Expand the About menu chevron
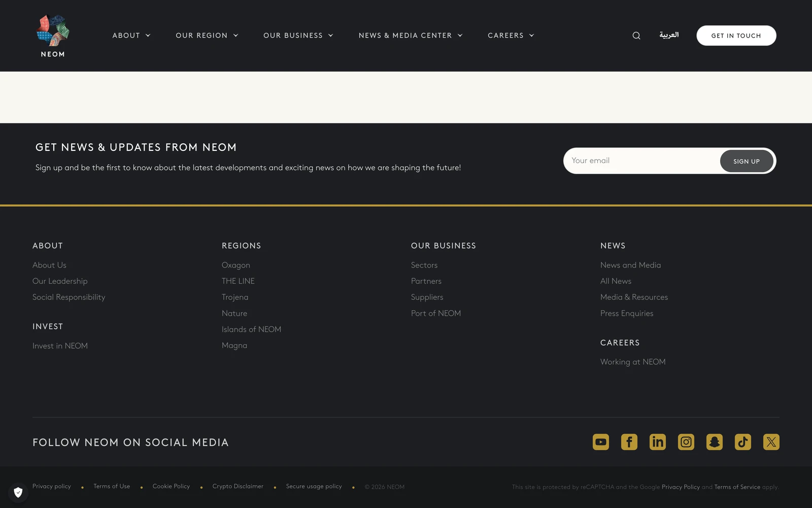 click(148, 36)
